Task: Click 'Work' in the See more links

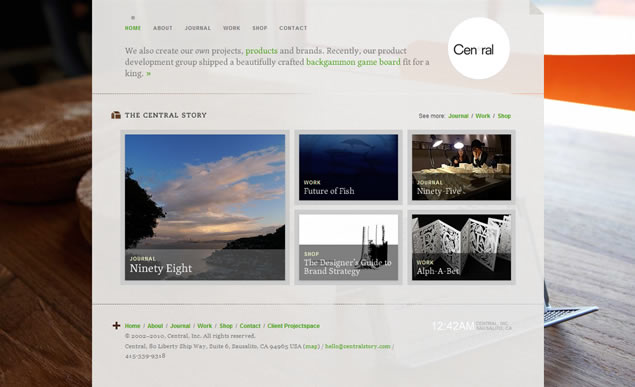Action: point(483,116)
